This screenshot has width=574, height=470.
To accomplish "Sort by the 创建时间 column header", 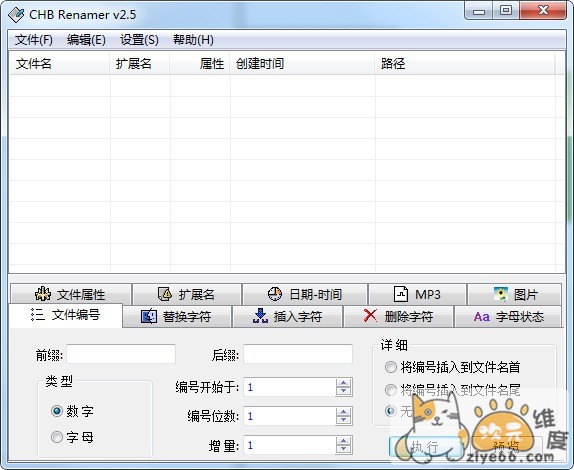I will [302, 64].
